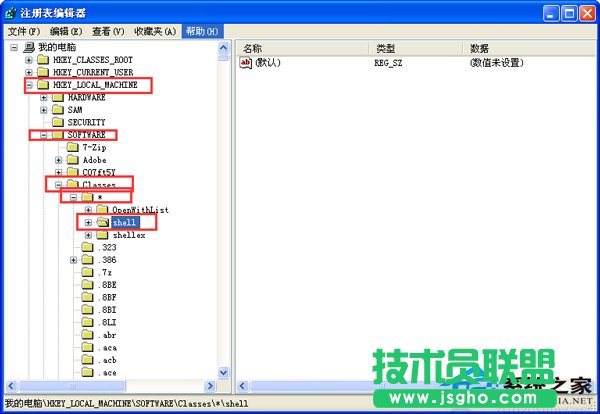Expand the SAM key

coord(44,110)
